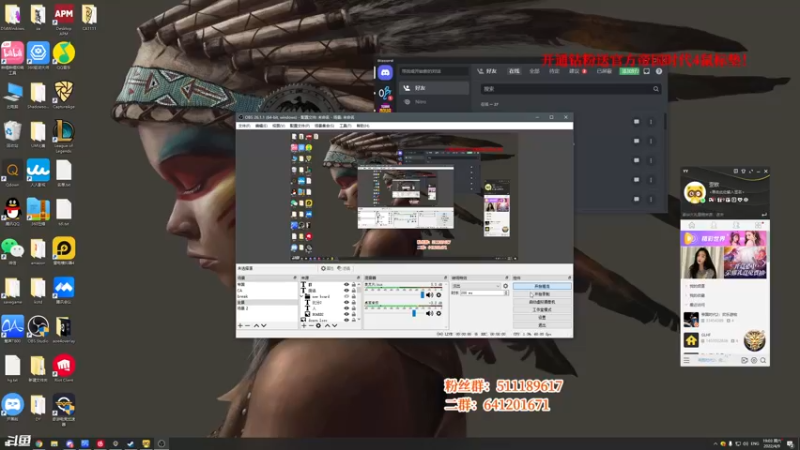Viewport: 800px width, 450px height.
Task: Open OBS Edit menu
Action: click(261, 126)
